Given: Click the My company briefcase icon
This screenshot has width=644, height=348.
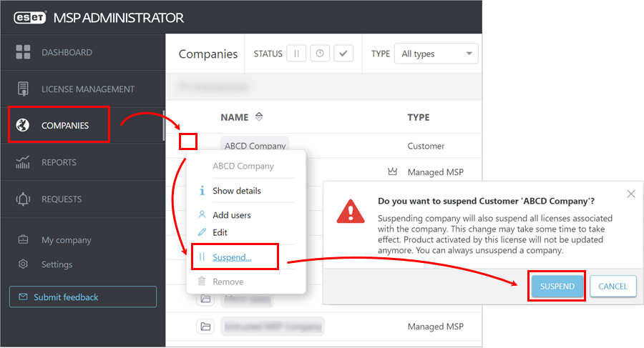Looking at the screenshot, I should (x=23, y=239).
